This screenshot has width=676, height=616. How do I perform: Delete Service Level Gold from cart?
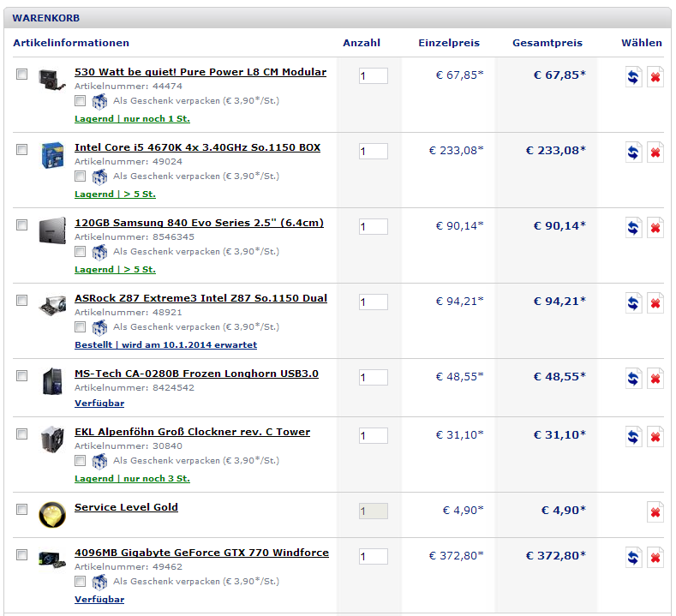coord(655,512)
